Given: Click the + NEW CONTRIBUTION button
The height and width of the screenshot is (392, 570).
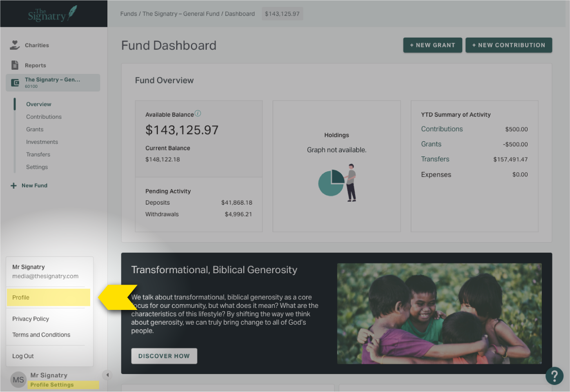Looking at the screenshot, I should [x=509, y=45].
